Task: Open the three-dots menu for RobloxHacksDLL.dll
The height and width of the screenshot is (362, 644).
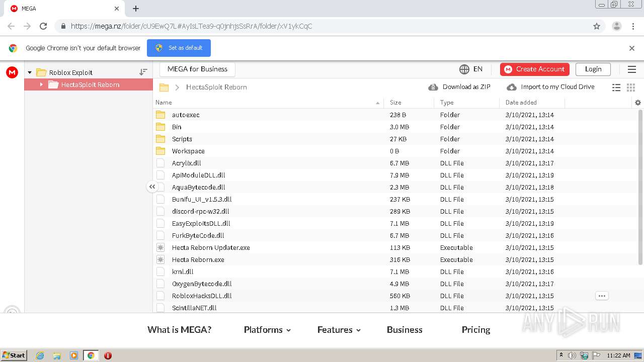Action: 602,296
